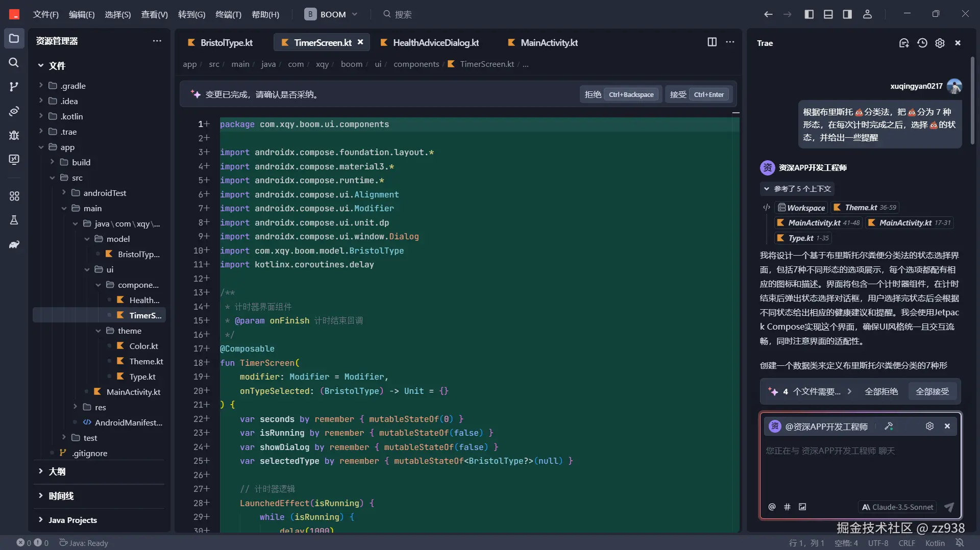Start a new chat in Trae panel
Viewport: 980px width, 550px height.
(904, 43)
